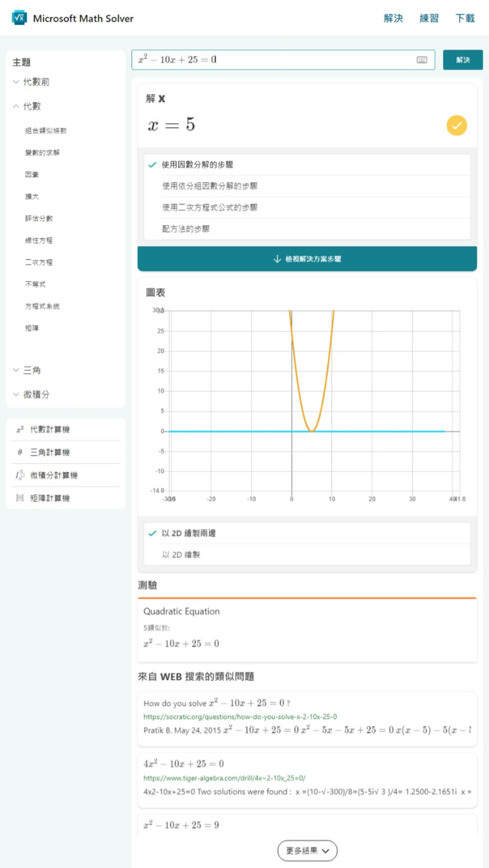Click the algebra calculator x² icon

[x=20, y=430]
